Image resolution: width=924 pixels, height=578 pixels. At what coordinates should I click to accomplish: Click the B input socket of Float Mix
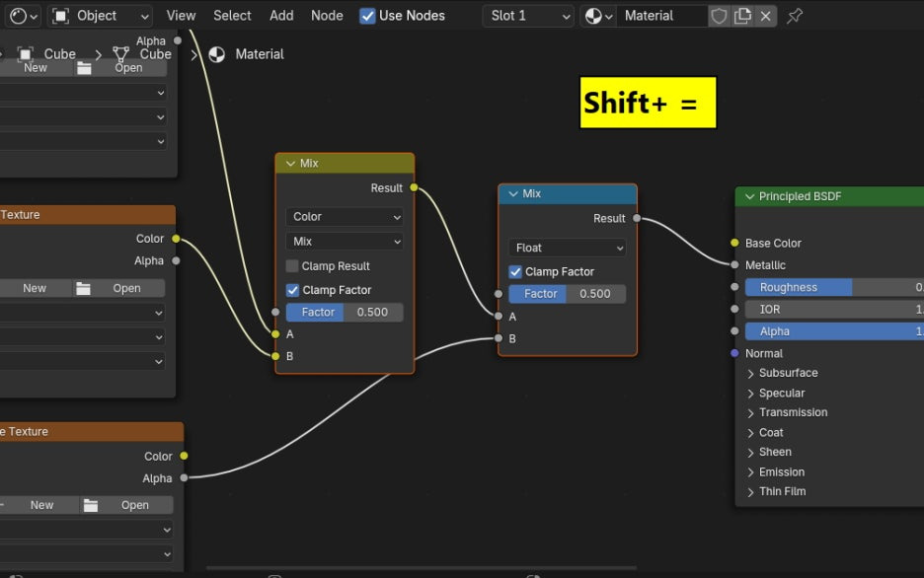click(499, 338)
